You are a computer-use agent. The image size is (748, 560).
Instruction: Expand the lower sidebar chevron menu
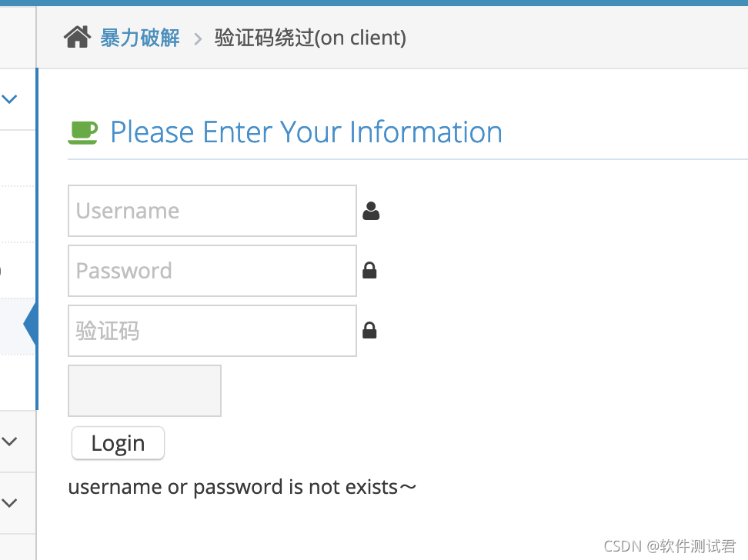click(x=9, y=441)
